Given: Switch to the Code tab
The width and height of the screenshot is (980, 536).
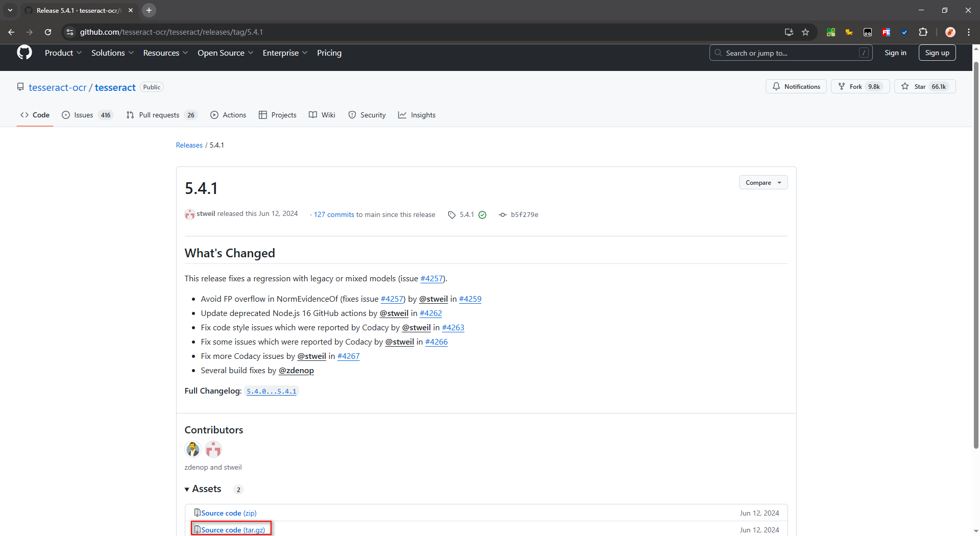Looking at the screenshot, I should pyautogui.click(x=35, y=115).
